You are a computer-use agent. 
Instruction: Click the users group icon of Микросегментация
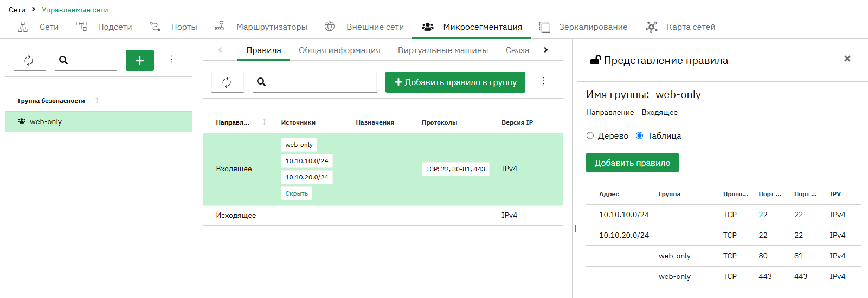pyautogui.click(x=428, y=27)
